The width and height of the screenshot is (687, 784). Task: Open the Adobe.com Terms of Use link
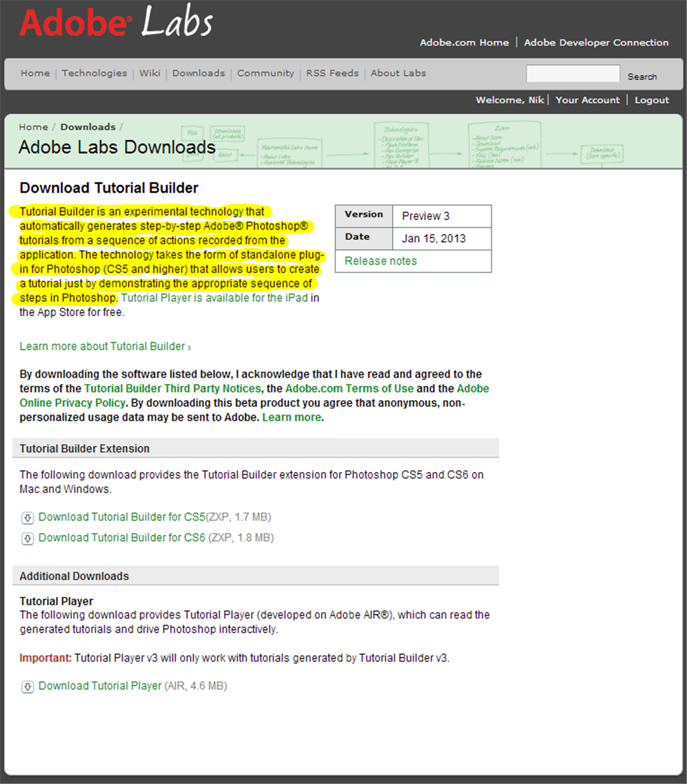click(350, 389)
